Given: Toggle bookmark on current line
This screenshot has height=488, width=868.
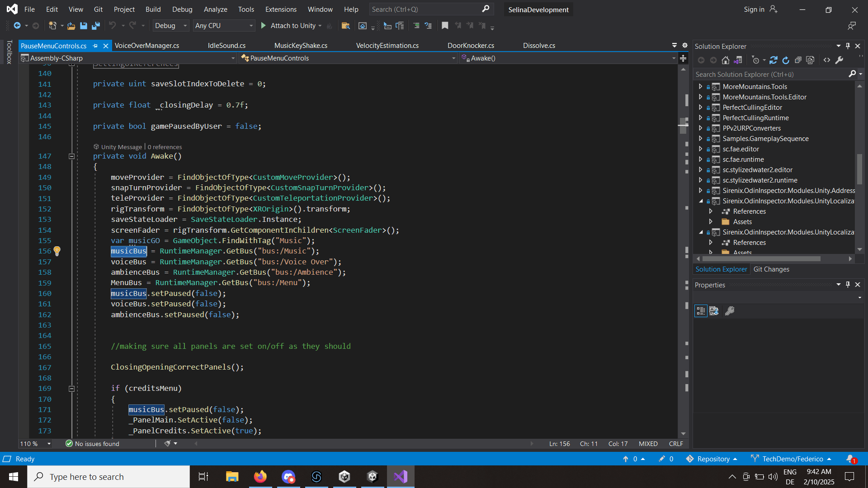Looking at the screenshot, I should click(x=445, y=26).
